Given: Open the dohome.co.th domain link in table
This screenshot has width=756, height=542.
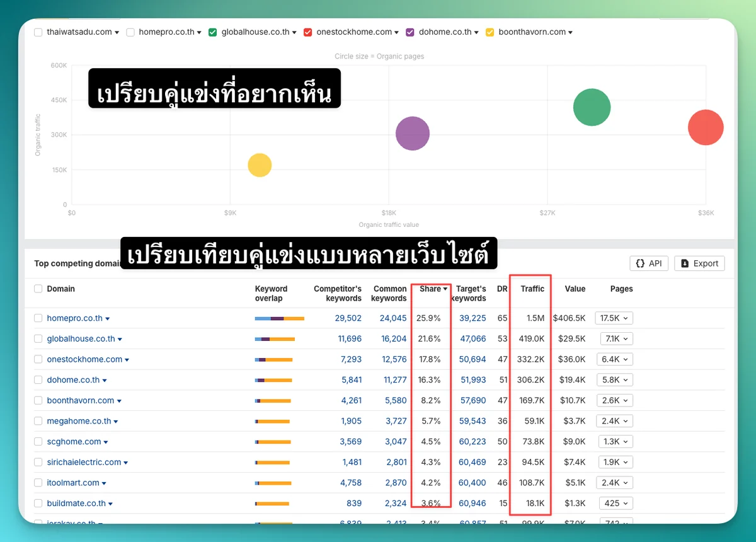Looking at the screenshot, I should pyautogui.click(x=73, y=380).
